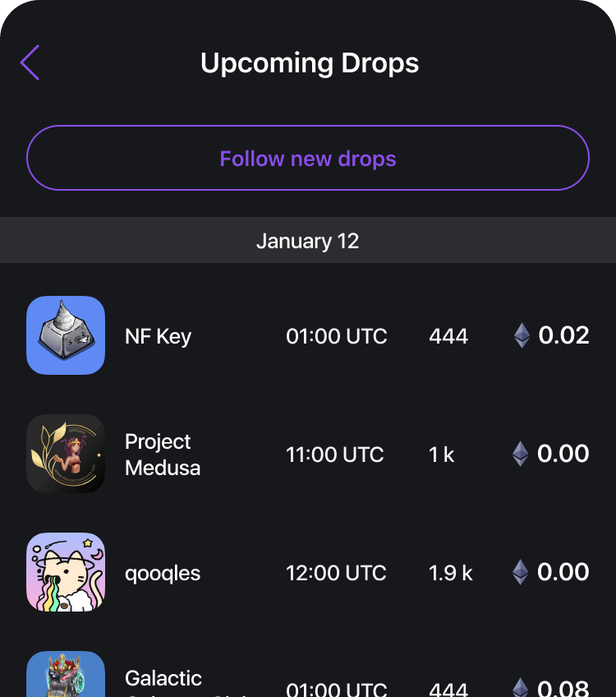This screenshot has width=616, height=697.
Task: Tap the January 12 date header
Action: pos(308,241)
